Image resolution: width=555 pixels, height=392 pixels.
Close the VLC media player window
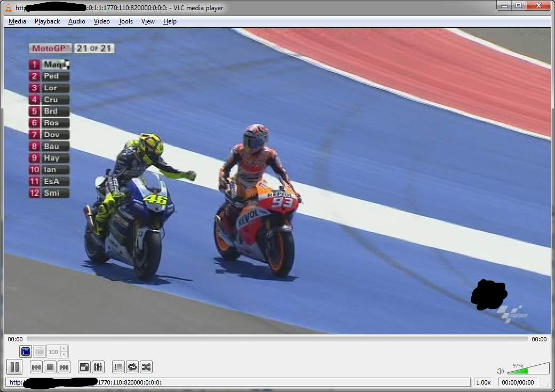(x=538, y=6)
